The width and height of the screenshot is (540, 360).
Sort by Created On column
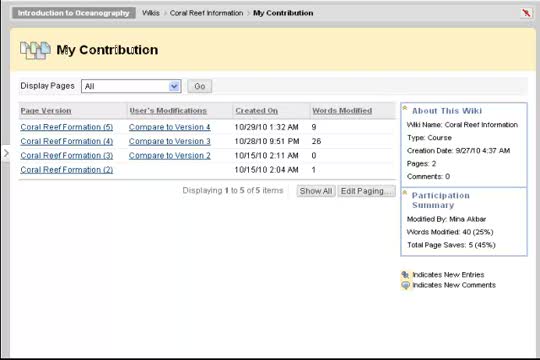point(257,111)
